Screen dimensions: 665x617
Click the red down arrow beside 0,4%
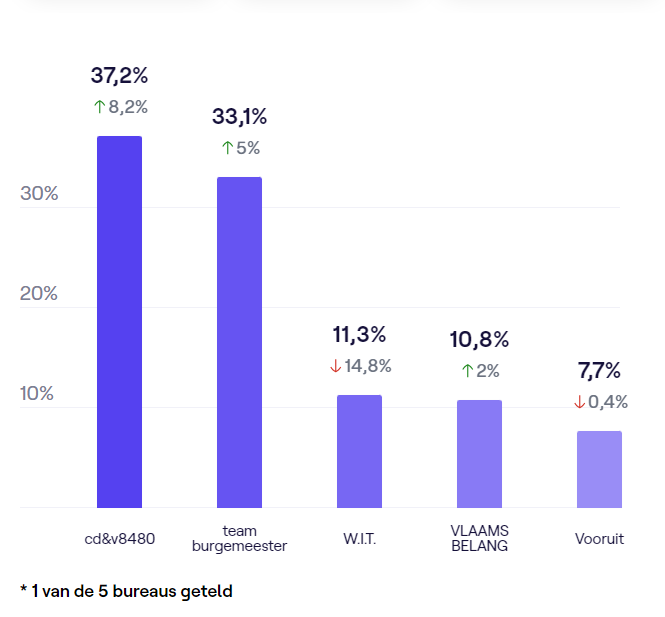(579, 402)
